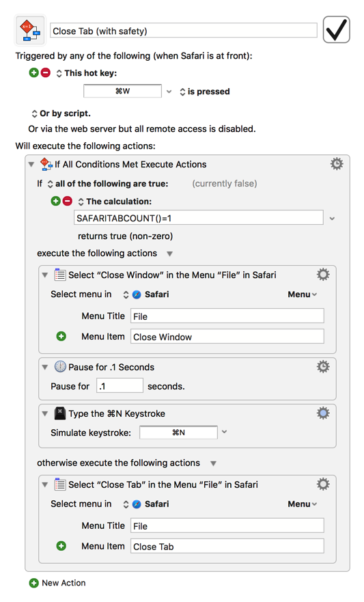Remove the hot key trigger with the red minus
This screenshot has height=602, width=364.
pyautogui.click(x=46, y=72)
